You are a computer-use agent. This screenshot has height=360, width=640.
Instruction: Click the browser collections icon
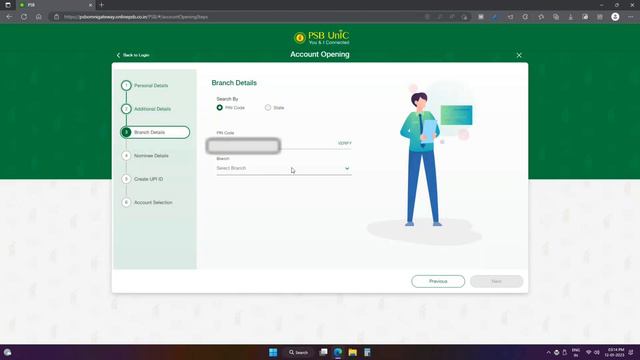pos(556,17)
